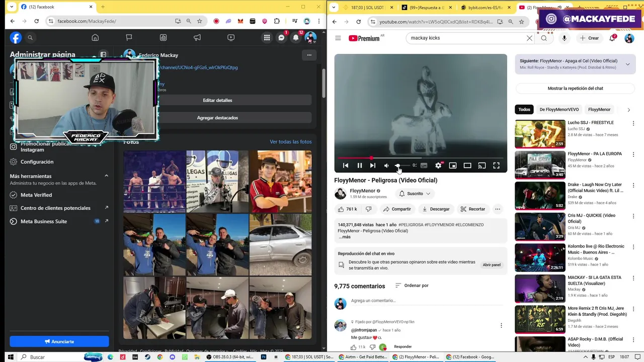The image size is (644, 362).
Task: Open more actions ellipsis under video
Action: (498, 209)
